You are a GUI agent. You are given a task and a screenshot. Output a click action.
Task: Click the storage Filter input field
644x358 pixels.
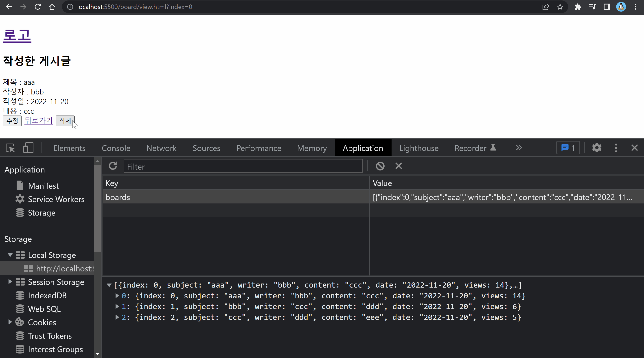click(243, 166)
